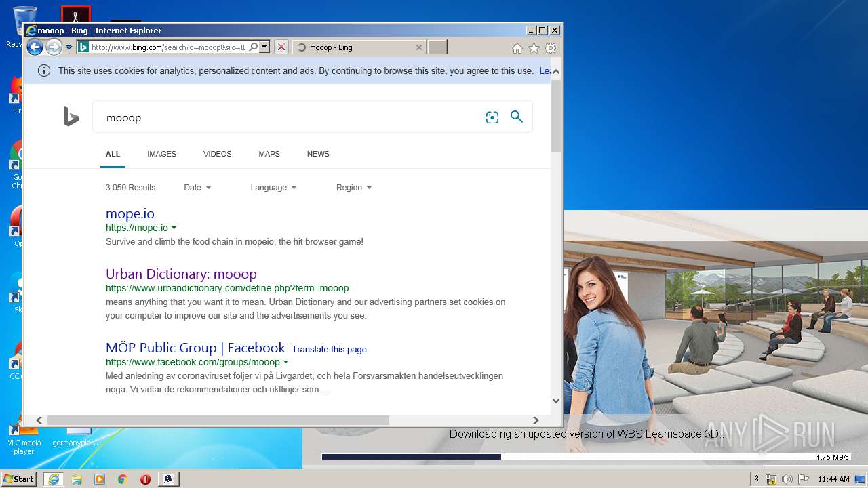Open the MÖP Public Group Facebook result

point(195,348)
